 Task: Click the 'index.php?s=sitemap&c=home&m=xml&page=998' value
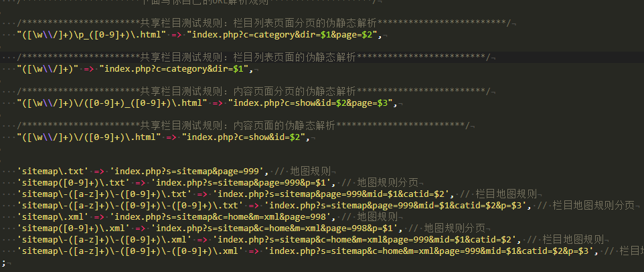tap(220, 216)
